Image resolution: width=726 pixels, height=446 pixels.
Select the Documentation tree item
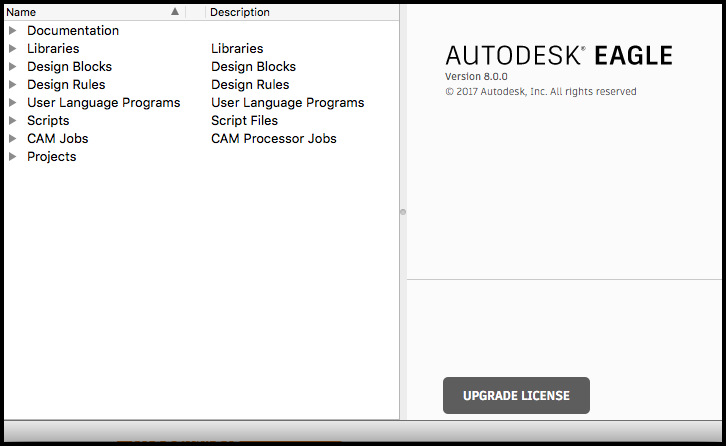click(x=73, y=31)
